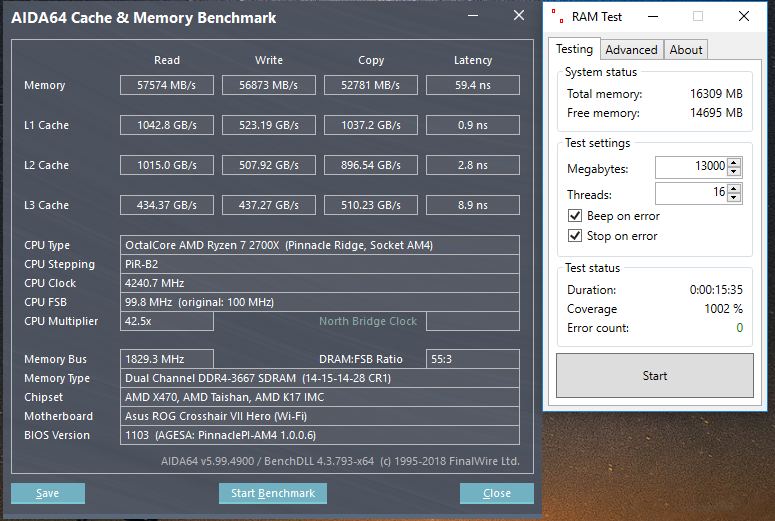Click Motherboard field Asus ROG Crosshair
Screen dimensions: 775x521
point(320,416)
